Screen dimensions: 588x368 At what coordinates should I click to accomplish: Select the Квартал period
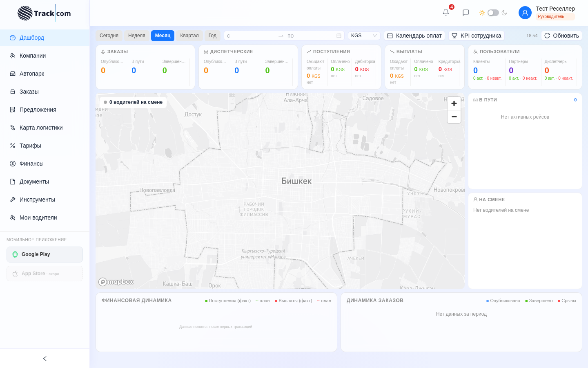pos(189,36)
